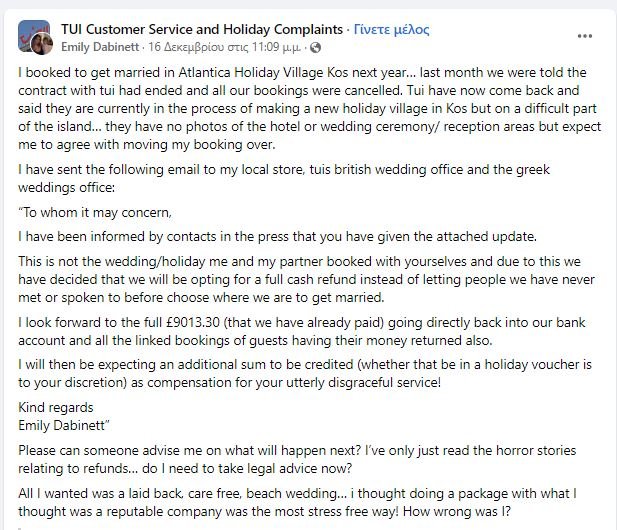The width and height of the screenshot is (617, 530).
Task: Open Emily Dabinett author name link
Action: point(100,47)
